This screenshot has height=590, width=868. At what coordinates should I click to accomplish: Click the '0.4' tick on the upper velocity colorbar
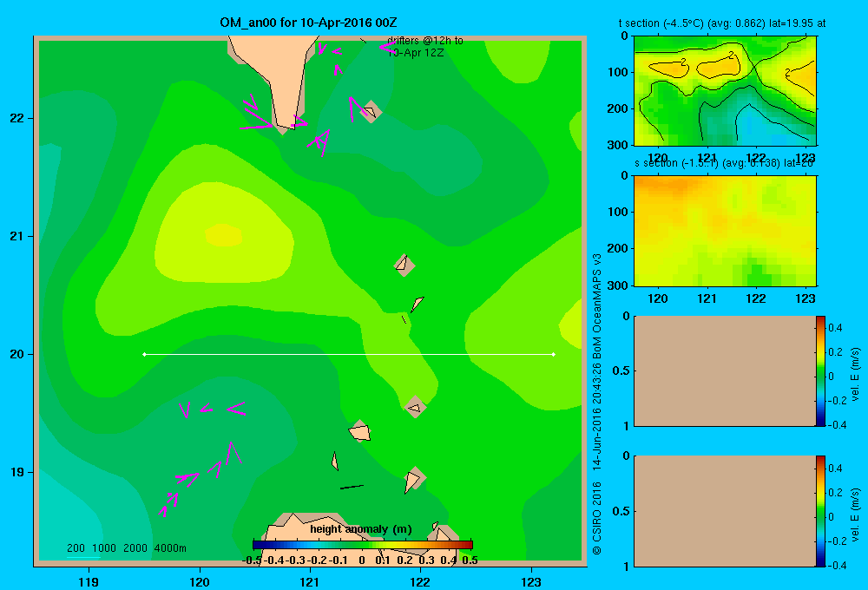pyautogui.click(x=835, y=328)
